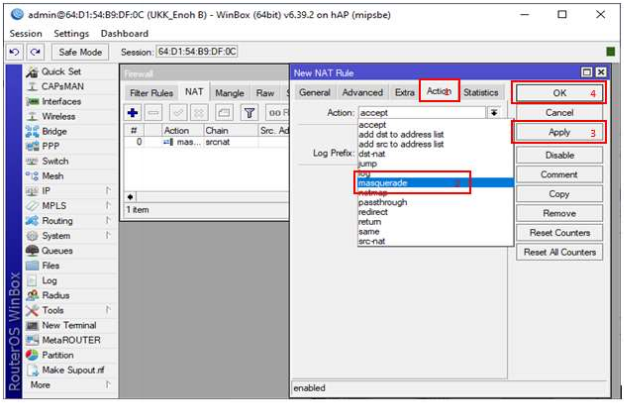This screenshot has width=624, height=403.
Task: Click the undo arrow in the toolbar
Action: coord(14,52)
